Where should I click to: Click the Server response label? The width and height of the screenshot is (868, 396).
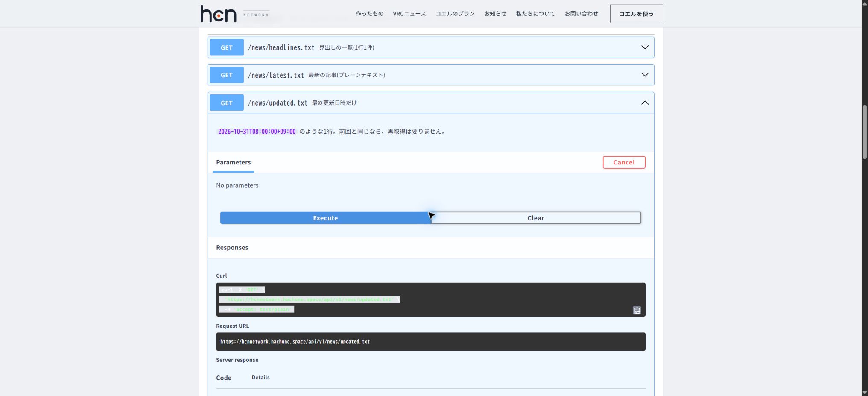[x=237, y=360]
